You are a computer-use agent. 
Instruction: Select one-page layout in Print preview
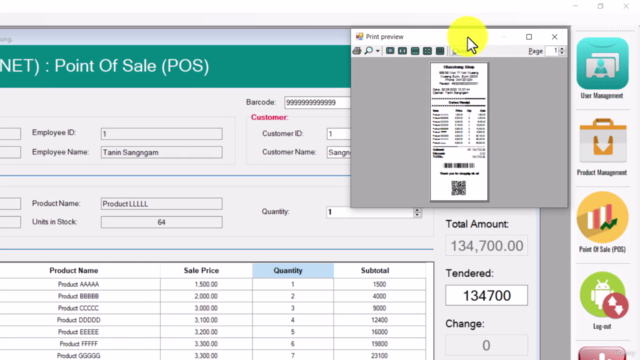pyautogui.click(x=390, y=51)
